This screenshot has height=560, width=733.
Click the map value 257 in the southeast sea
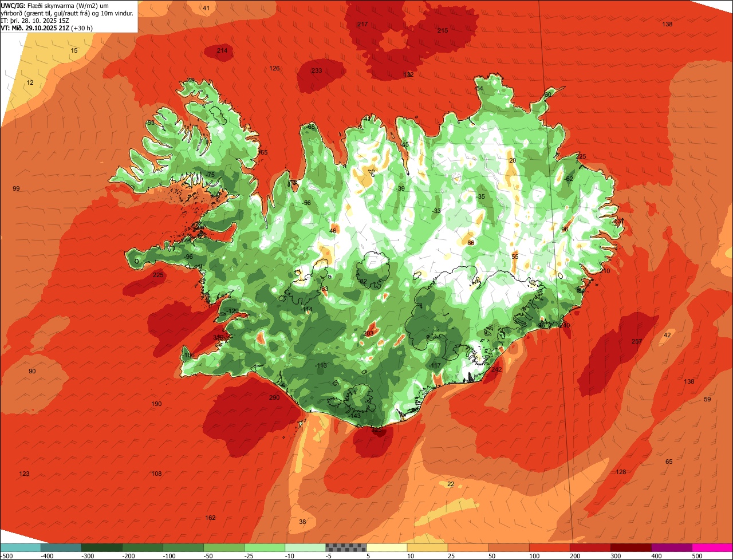point(637,341)
